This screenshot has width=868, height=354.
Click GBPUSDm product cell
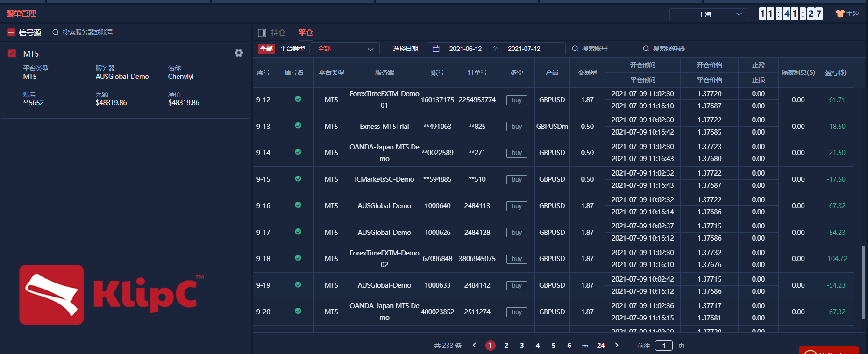(552, 127)
